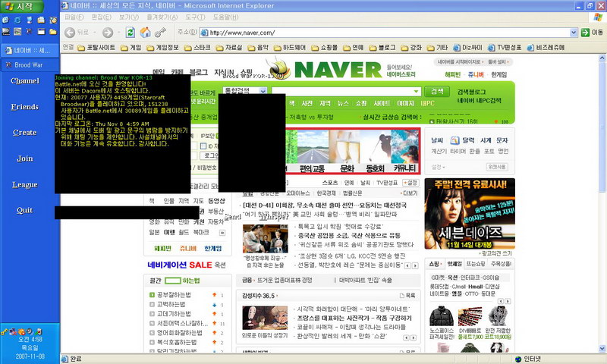
Task: Click the green 검색 search button
Action: tap(437, 91)
